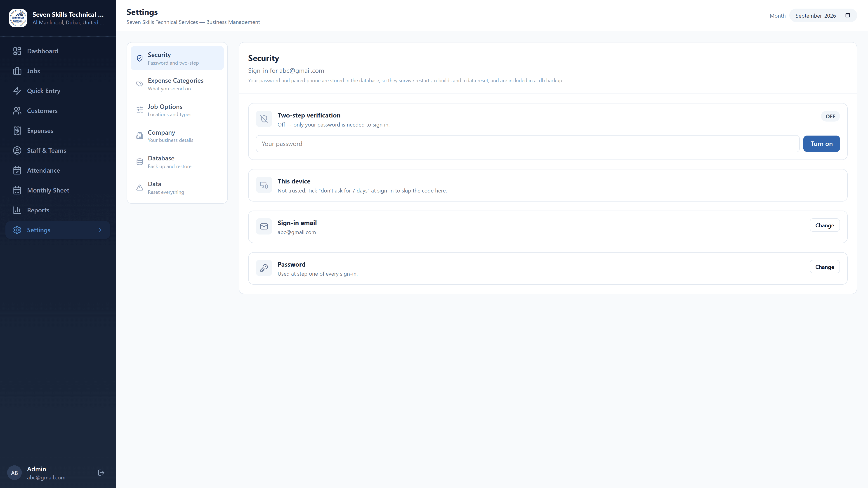Screen dimensions: 868x488
Task: Click the crossed-shield Two-step verification icon
Action: coord(264,119)
